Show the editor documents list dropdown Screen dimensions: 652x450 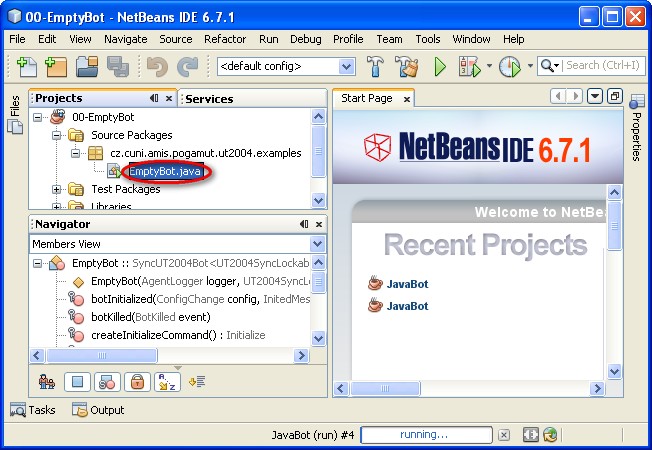pyautogui.click(x=595, y=96)
